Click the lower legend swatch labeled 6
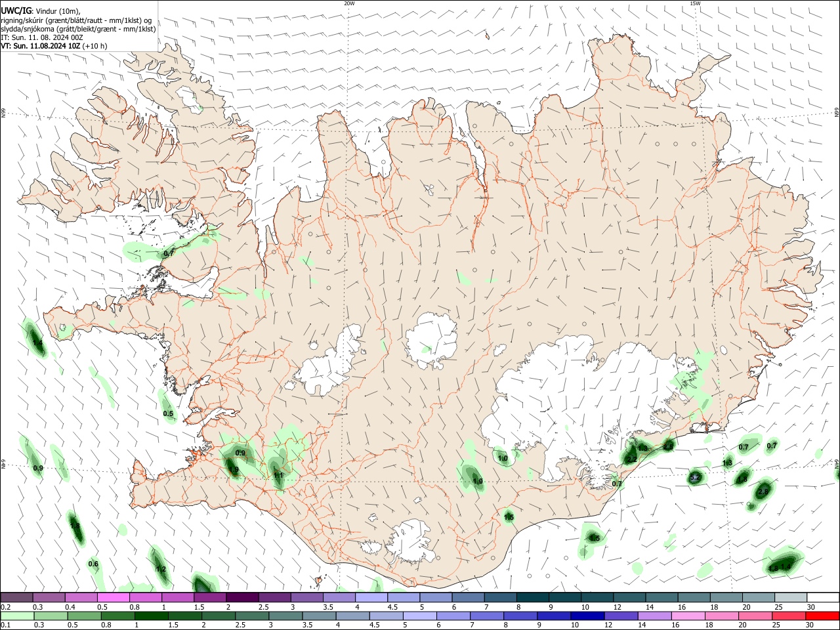Viewport: 840px width, 630px height. (x=454, y=616)
